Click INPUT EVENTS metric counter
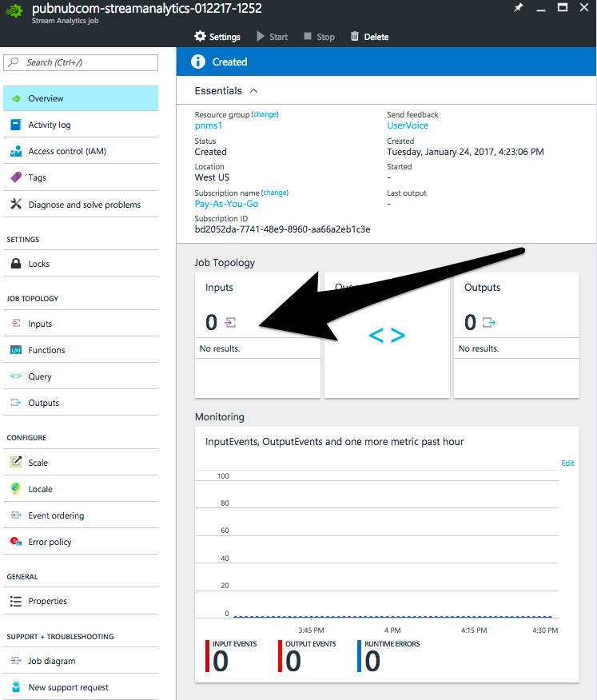 point(231,656)
